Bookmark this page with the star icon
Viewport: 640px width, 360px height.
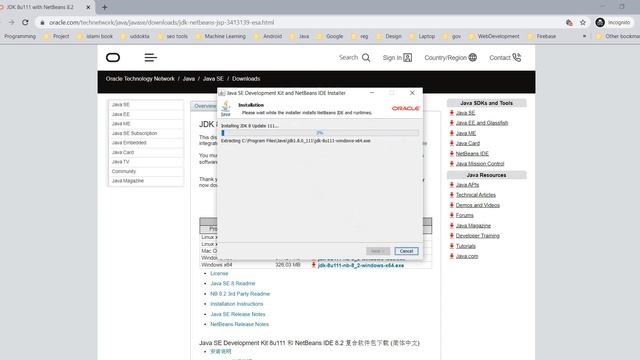click(x=583, y=22)
